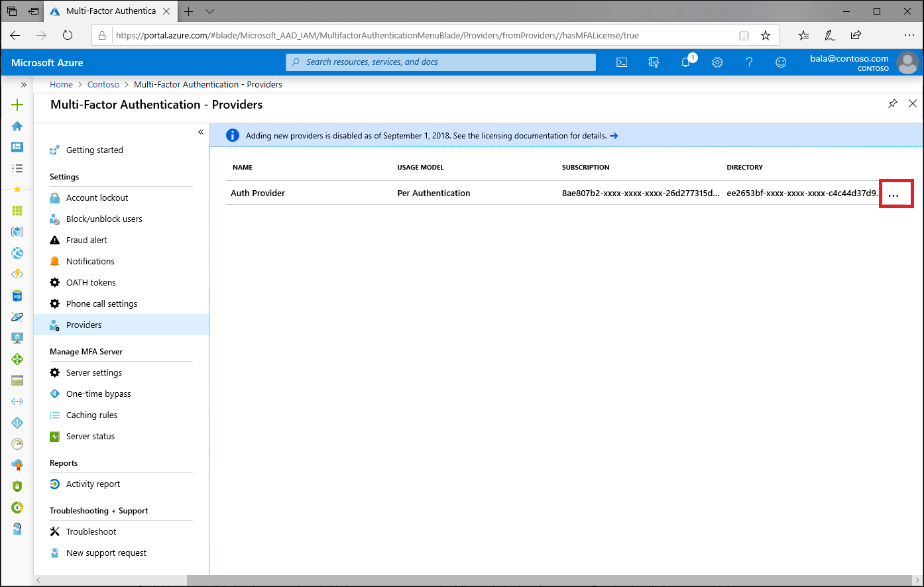The image size is (924, 587).
Task: Open the Auth Provider row ellipsis menu
Action: pyautogui.click(x=894, y=195)
